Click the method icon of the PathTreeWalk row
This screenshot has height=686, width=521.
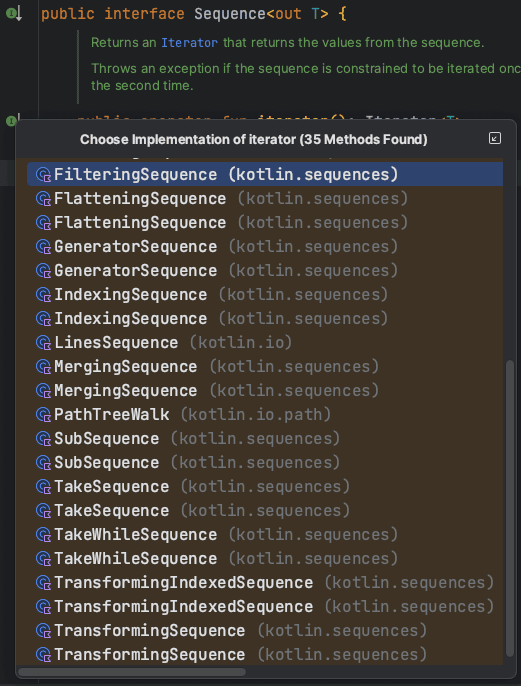43,415
